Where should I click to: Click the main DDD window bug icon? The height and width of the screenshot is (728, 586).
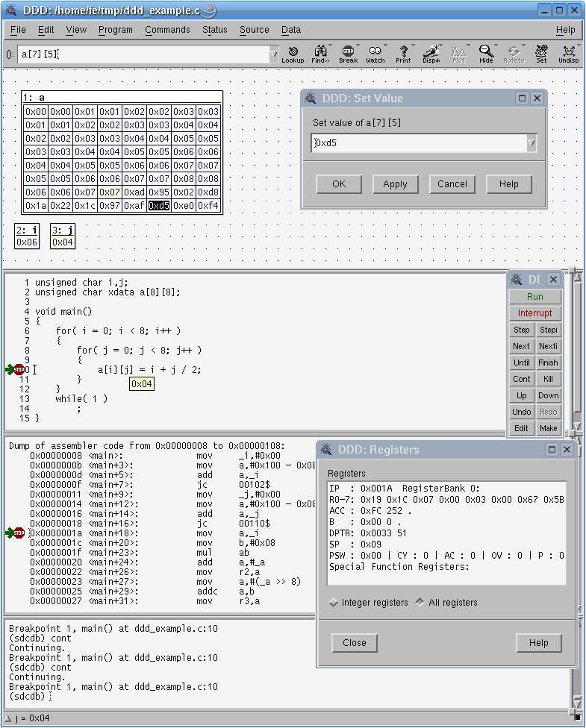point(10,10)
